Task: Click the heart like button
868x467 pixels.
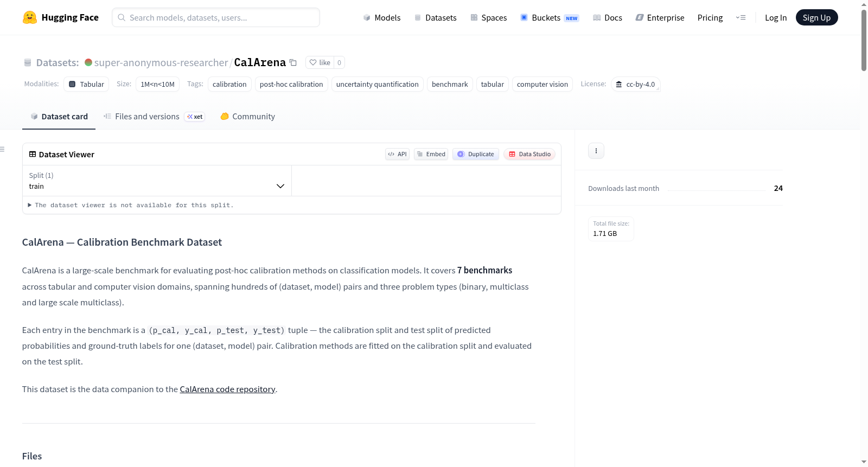Action: point(320,62)
